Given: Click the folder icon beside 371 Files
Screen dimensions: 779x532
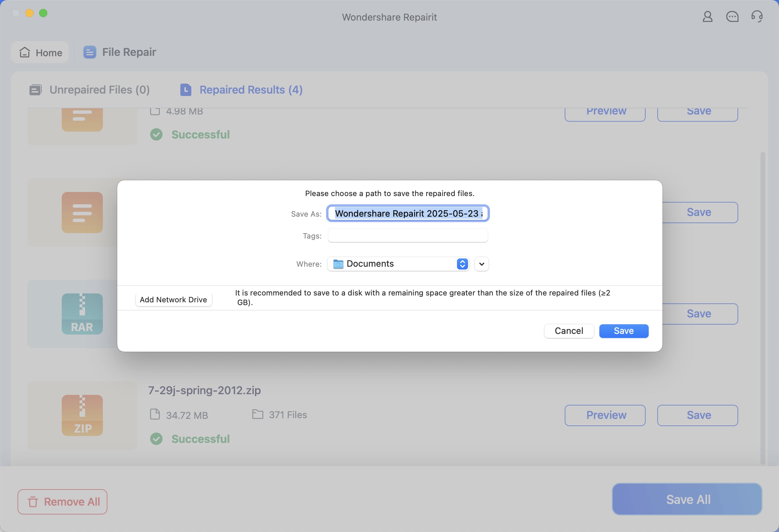Looking at the screenshot, I should 257,414.
